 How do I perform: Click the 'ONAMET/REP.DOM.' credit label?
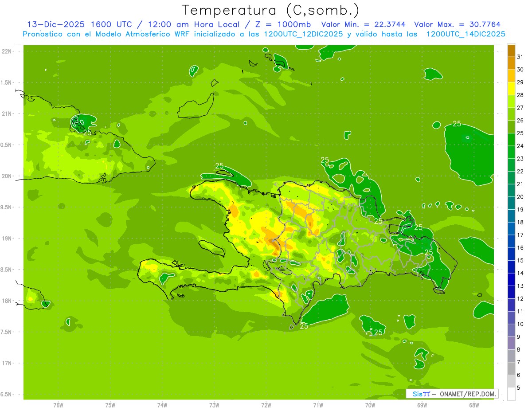(468, 394)
